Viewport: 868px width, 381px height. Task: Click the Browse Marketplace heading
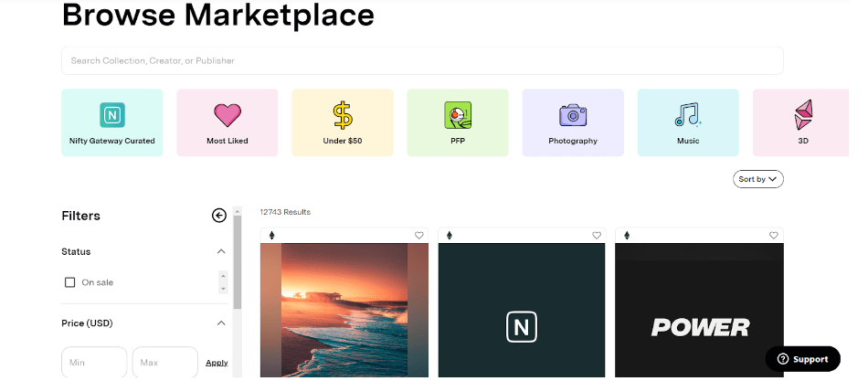[218, 15]
